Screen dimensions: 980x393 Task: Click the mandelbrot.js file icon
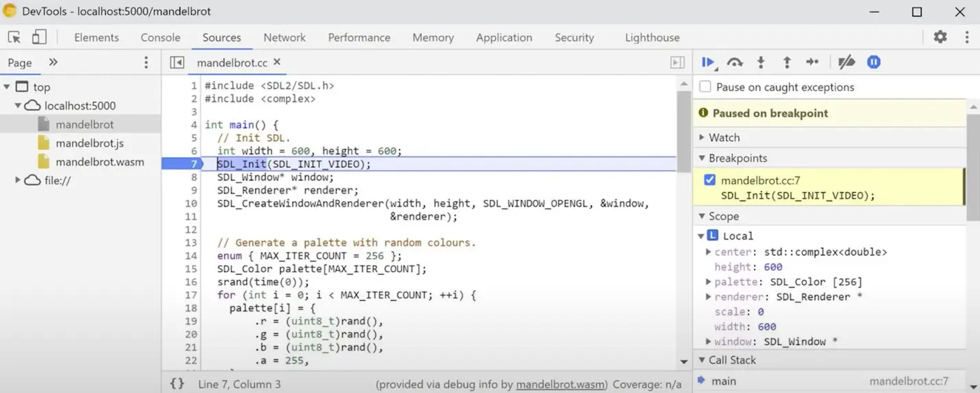pos(43,143)
